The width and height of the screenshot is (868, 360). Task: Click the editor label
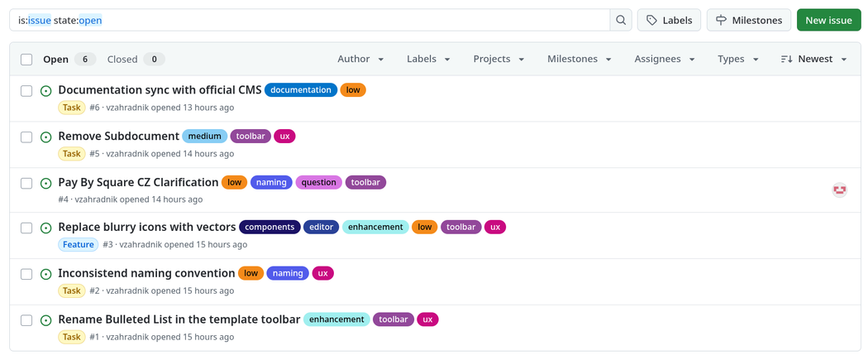pyautogui.click(x=321, y=227)
